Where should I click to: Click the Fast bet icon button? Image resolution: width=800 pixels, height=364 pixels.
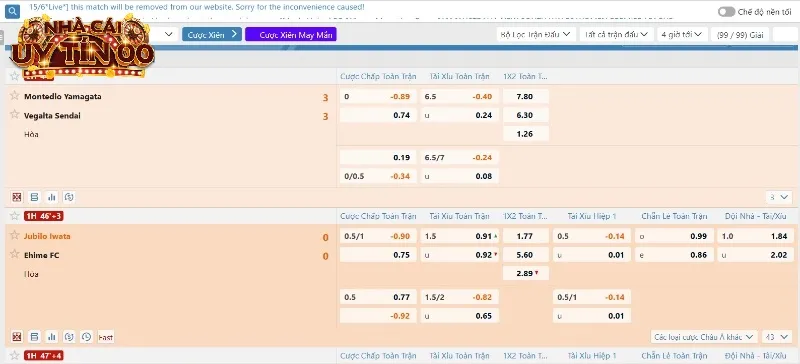[x=106, y=337]
